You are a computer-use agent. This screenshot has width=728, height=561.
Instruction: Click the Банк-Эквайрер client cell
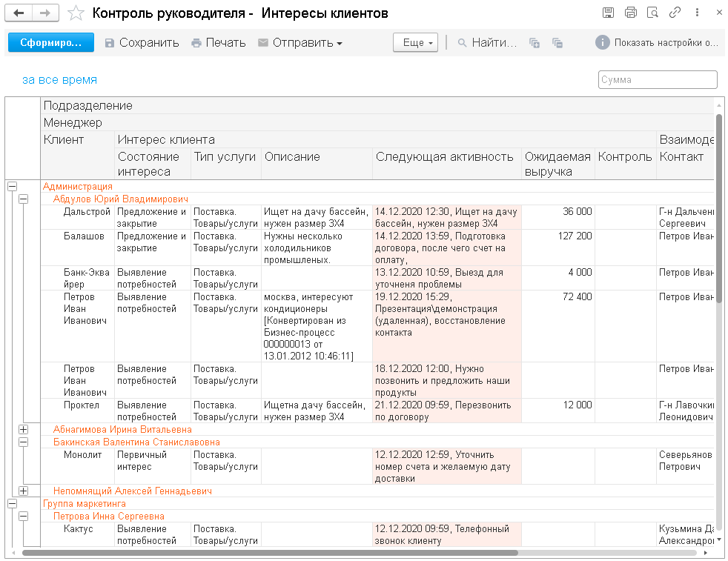point(78,278)
